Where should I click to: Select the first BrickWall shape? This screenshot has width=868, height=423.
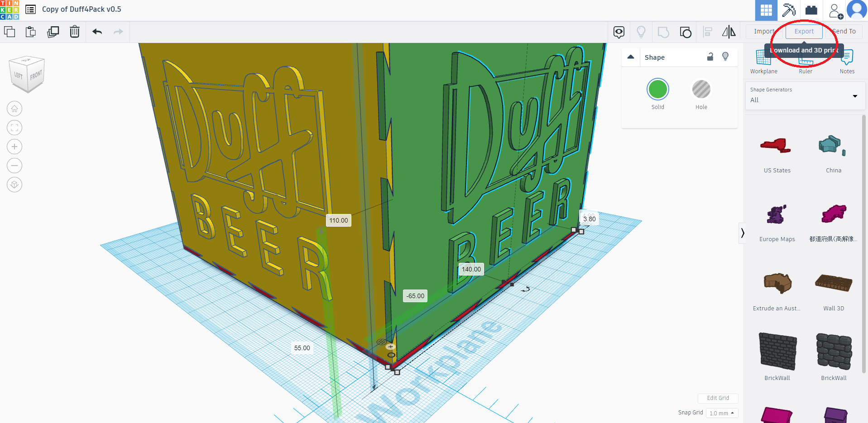pyautogui.click(x=777, y=357)
